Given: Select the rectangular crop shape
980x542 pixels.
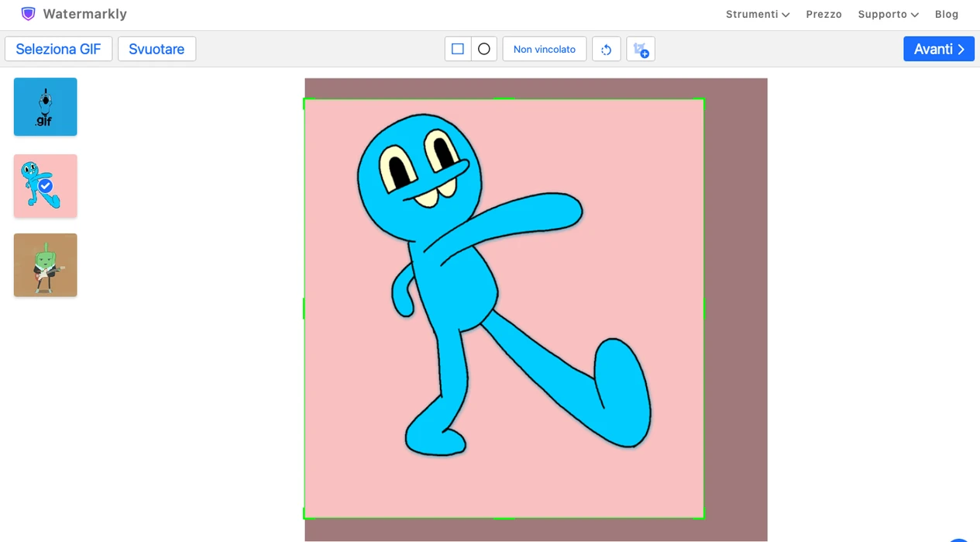Looking at the screenshot, I should click(458, 49).
